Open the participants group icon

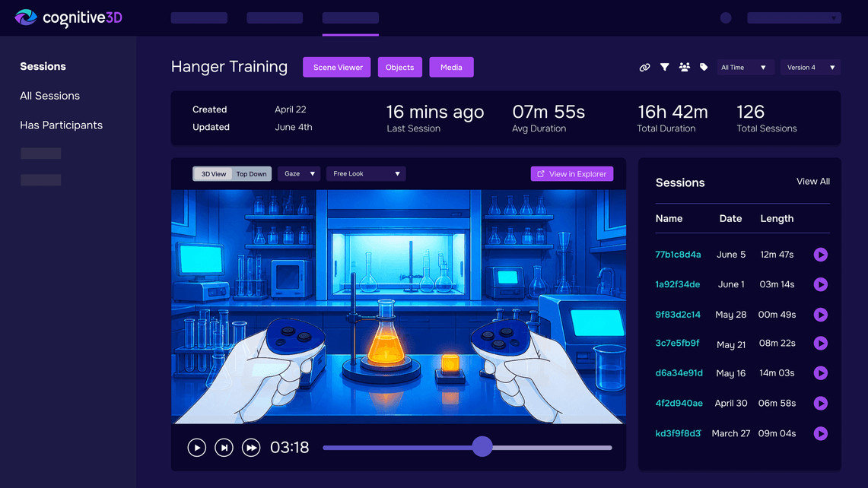(x=684, y=67)
